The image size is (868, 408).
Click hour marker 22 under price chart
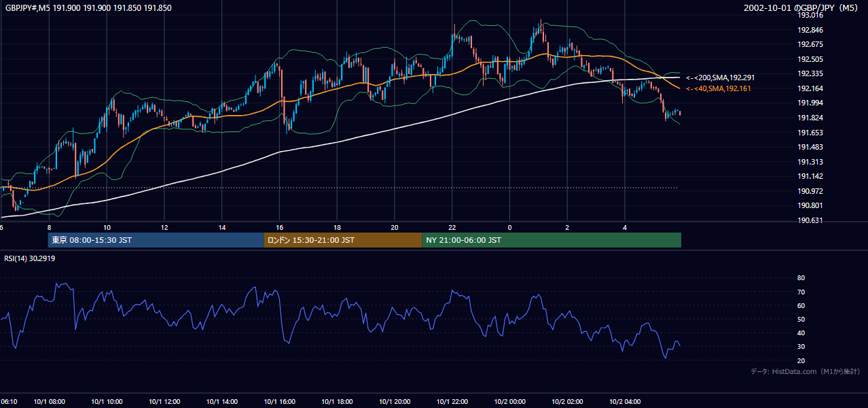(x=452, y=227)
